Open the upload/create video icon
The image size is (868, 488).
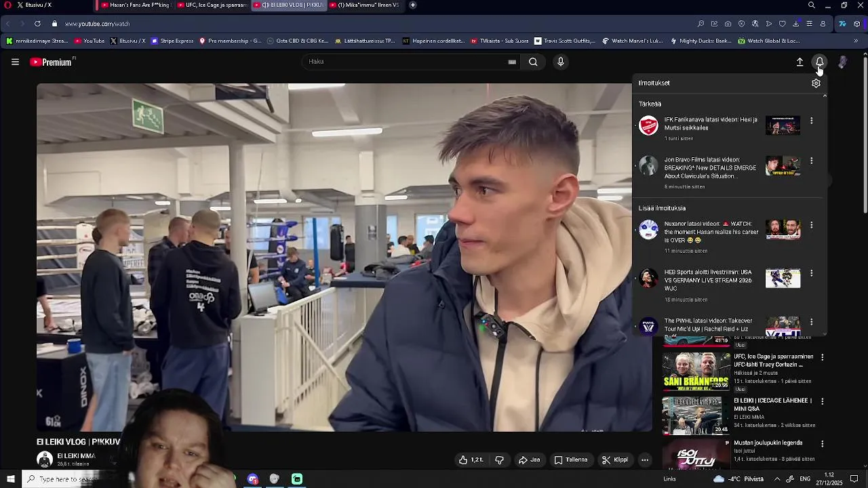point(800,62)
